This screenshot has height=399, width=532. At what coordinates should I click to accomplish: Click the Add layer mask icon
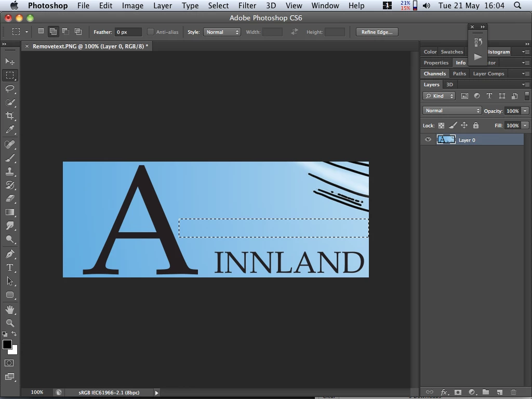(458, 392)
